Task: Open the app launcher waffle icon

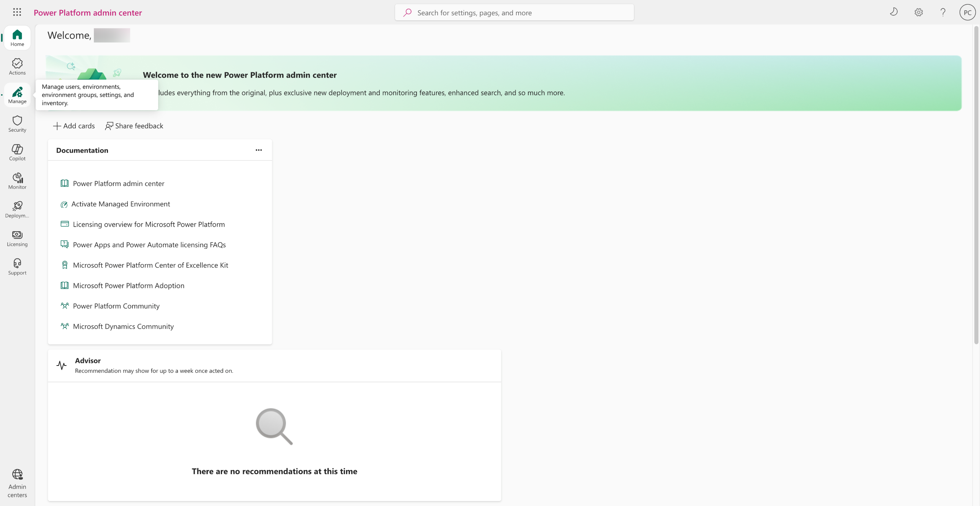Action: 17,12
